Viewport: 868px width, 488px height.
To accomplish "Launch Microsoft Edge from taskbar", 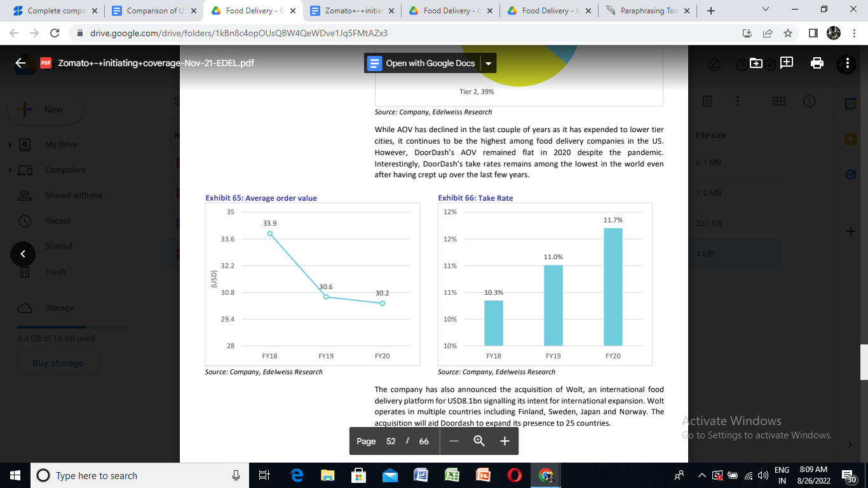I will click(297, 475).
